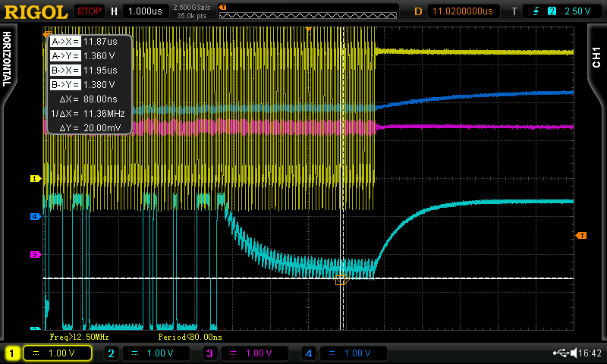607x364 pixels.
Task: Click the falling edge trigger icon
Action: (x=536, y=11)
